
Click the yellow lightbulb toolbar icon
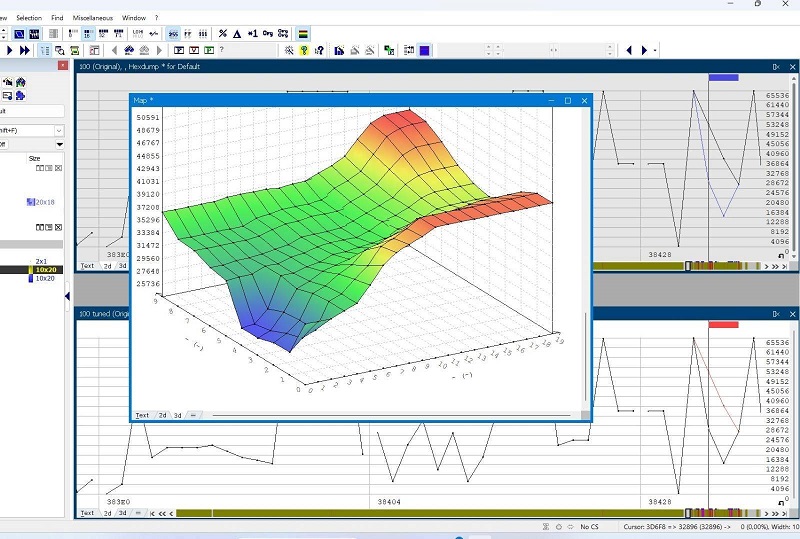[x=304, y=50]
